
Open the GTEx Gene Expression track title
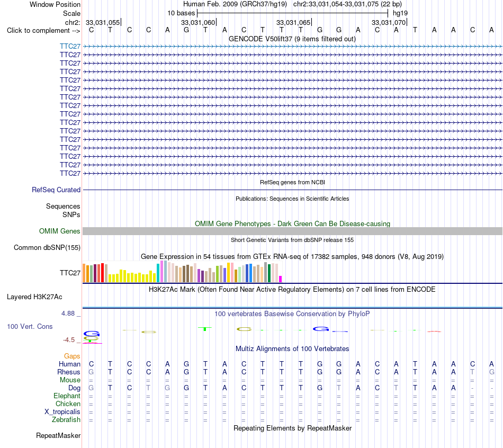pos(292,256)
